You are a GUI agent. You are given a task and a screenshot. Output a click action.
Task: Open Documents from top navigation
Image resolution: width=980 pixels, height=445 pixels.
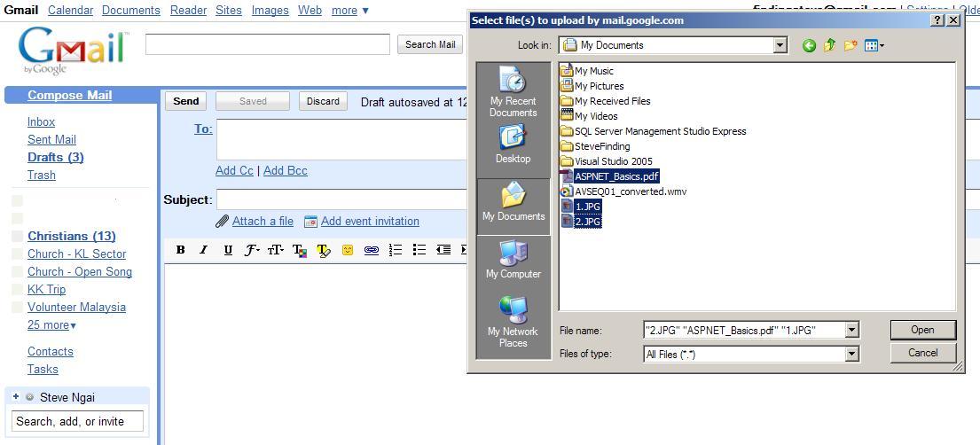[131, 11]
